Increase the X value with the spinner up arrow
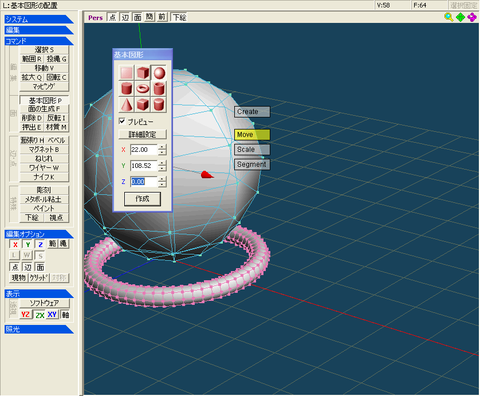This screenshot has width=480, height=396. [x=162, y=147]
